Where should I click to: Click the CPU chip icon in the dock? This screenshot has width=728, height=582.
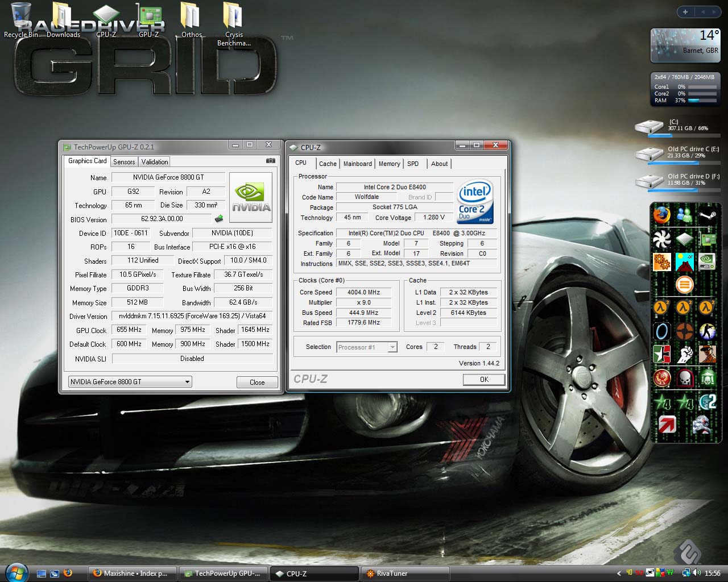click(x=684, y=239)
